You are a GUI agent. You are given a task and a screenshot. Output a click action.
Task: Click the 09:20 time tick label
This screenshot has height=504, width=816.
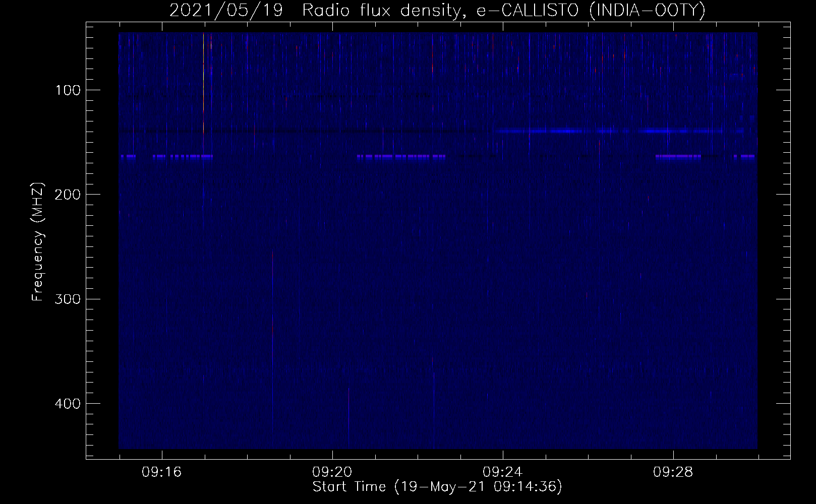(332, 472)
